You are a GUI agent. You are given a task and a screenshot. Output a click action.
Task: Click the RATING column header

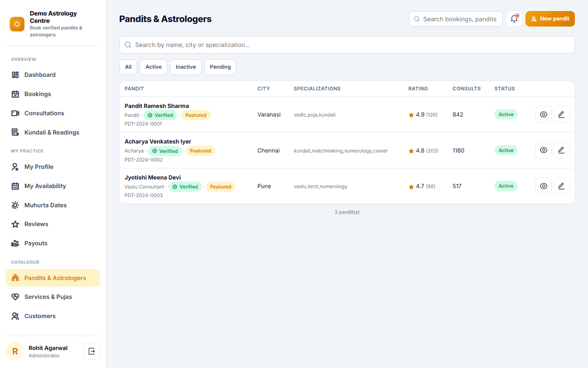(418, 89)
